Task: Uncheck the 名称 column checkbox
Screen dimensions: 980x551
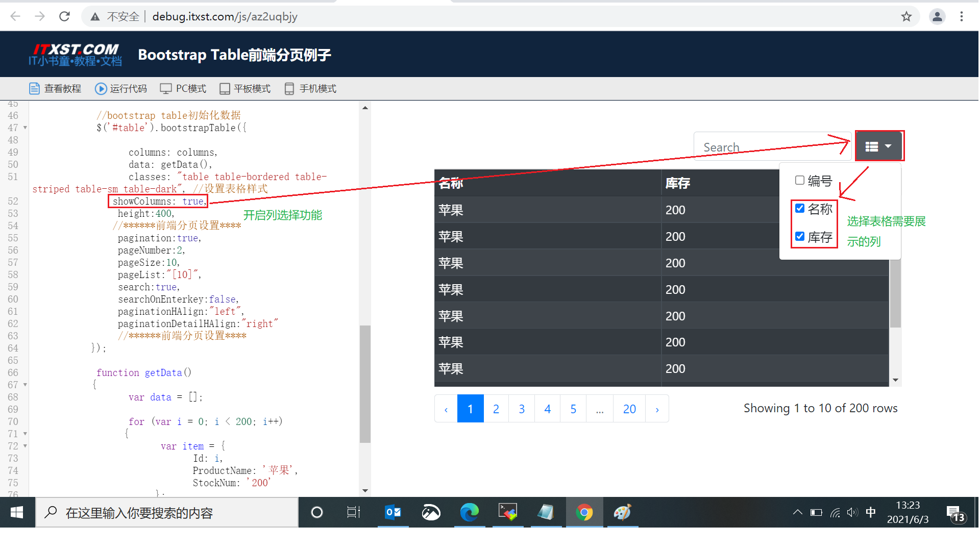Action: (800, 208)
